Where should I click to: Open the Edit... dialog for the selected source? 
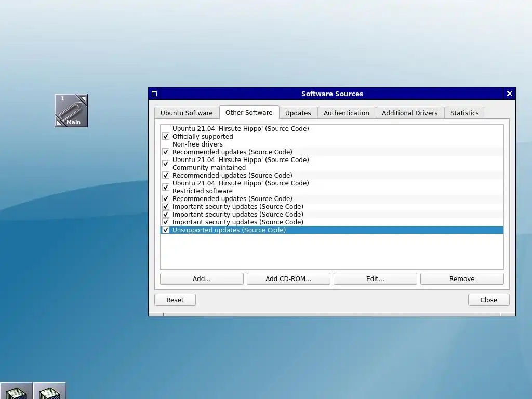375,279
